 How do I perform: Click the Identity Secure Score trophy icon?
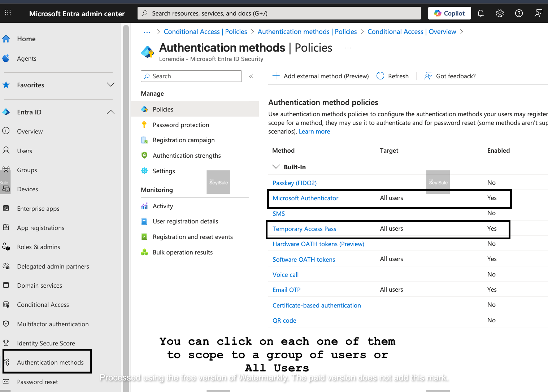point(6,343)
